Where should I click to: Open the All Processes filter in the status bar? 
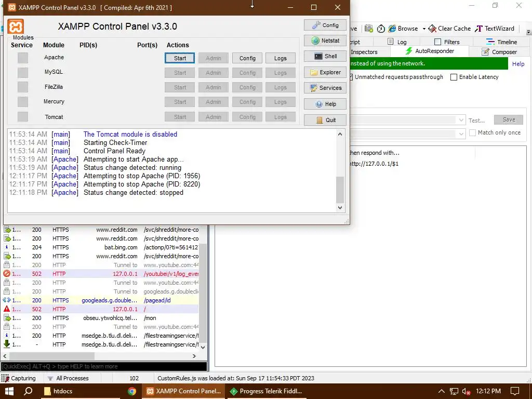(x=68, y=378)
